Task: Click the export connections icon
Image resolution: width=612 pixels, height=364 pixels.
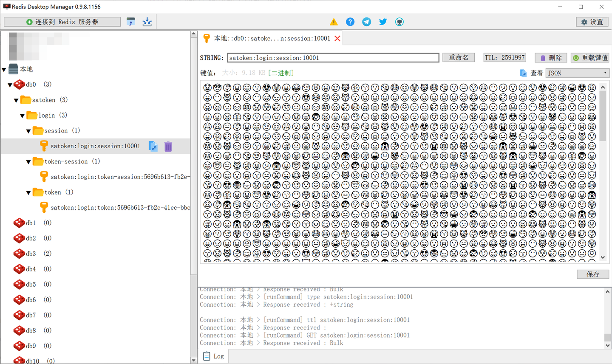Action: [x=147, y=22]
